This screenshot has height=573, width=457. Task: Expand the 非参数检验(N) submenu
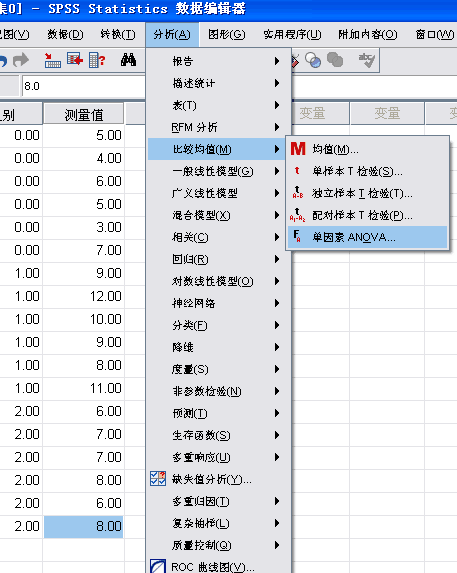click(218, 391)
